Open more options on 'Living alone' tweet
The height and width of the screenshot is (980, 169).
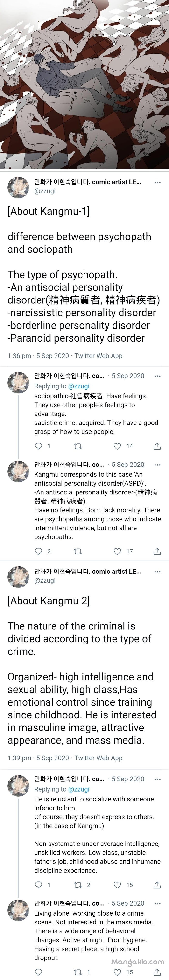click(157, 903)
